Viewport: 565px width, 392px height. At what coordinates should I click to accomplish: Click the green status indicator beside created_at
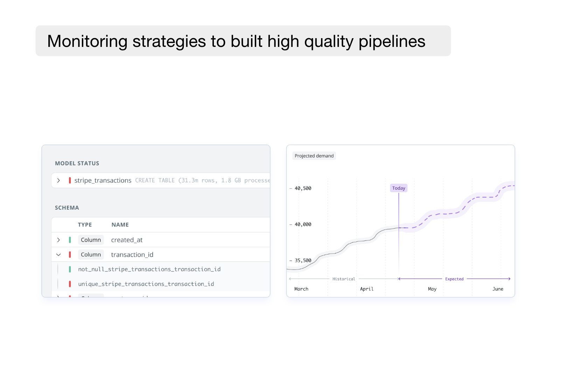coord(70,240)
